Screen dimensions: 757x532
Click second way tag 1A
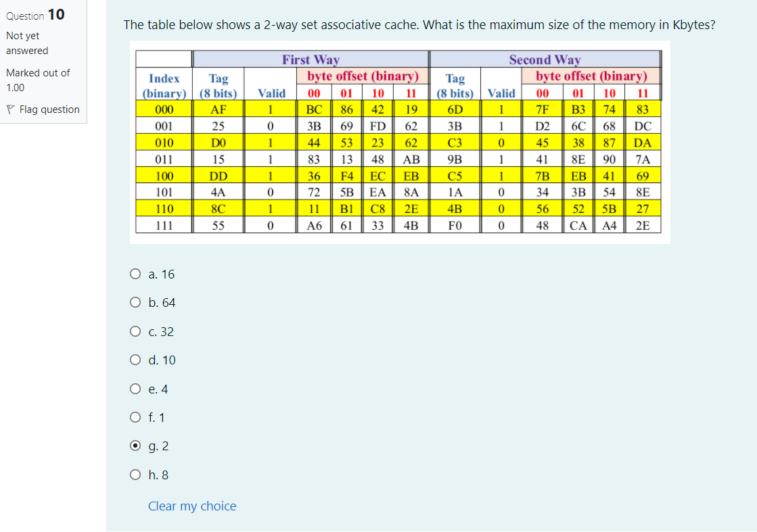coord(455,192)
